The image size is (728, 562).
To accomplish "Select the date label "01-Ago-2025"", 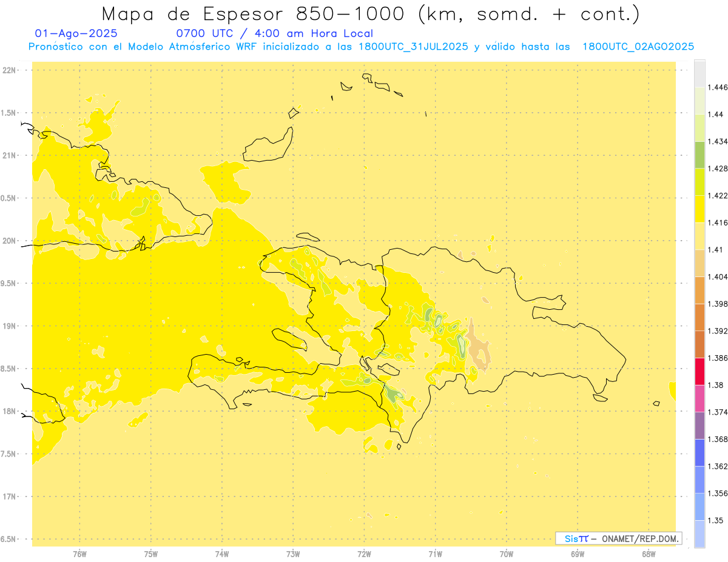I will pyautogui.click(x=76, y=34).
